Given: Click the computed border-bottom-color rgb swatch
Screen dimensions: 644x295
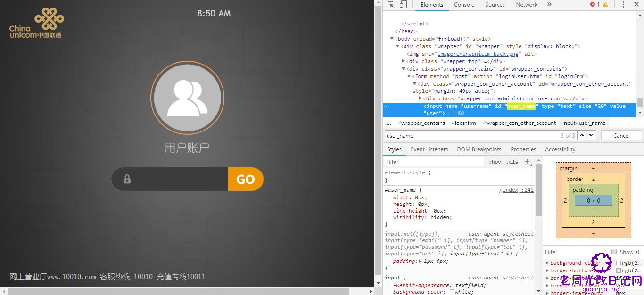Looking at the screenshot, I should coord(619,270).
